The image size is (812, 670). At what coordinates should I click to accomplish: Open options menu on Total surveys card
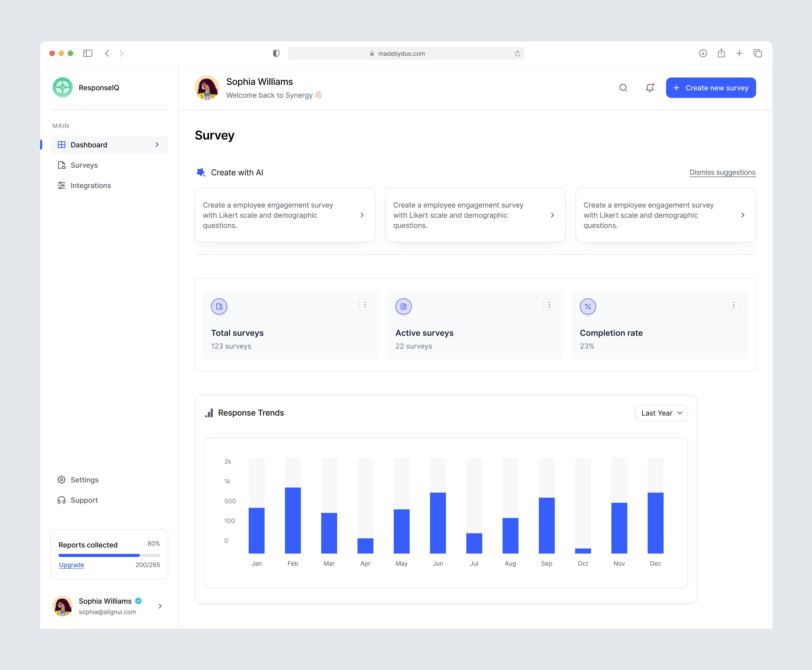pos(364,304)
